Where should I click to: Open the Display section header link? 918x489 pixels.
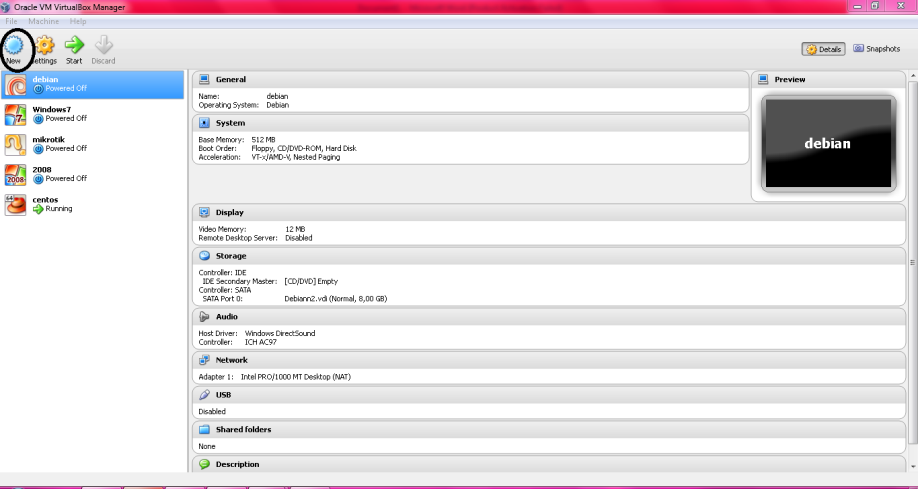tap(230, 212)
